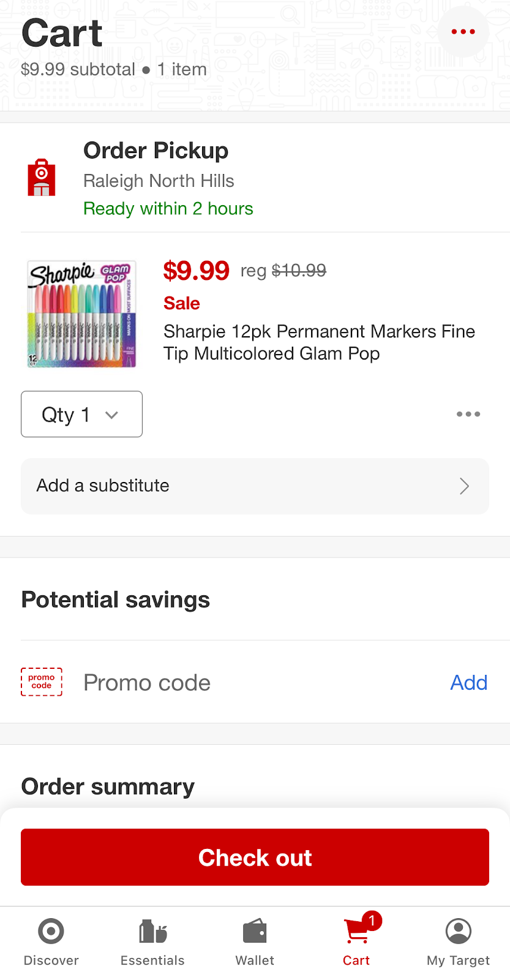
Task: Tap the promo code ticket icon
Action: [x=41, y=682]
